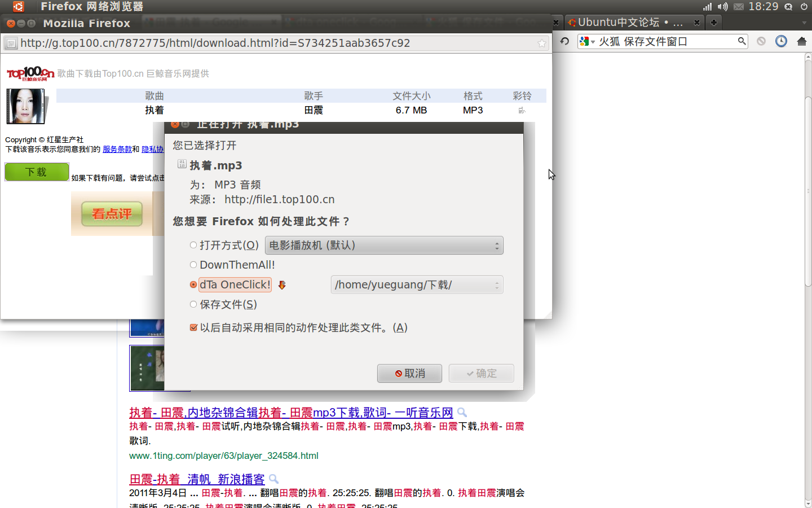Image resolution: width=812 pixels, height=508 pixels.
Task: Click the MP3 format cell
Action: point(473,111)
